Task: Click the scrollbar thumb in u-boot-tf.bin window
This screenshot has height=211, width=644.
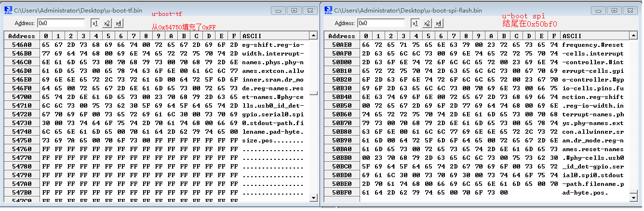Action: tap(313, 94)
